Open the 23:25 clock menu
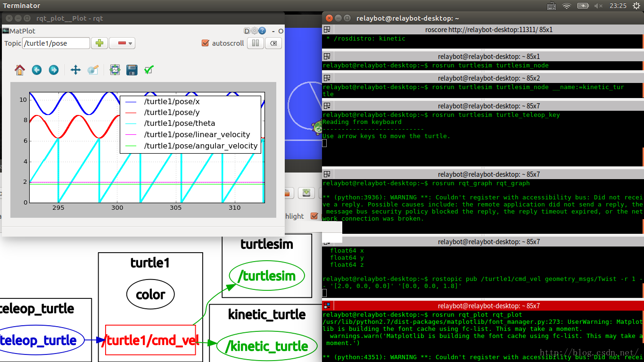Image resolution: width=644 pixels, height=362 pixels. 618,6
